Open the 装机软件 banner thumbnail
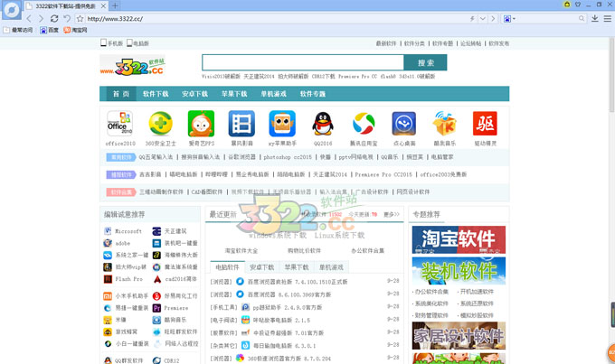The width and height of the screenshot is (615, 364). pyautogui.click(x=459, y=271)
